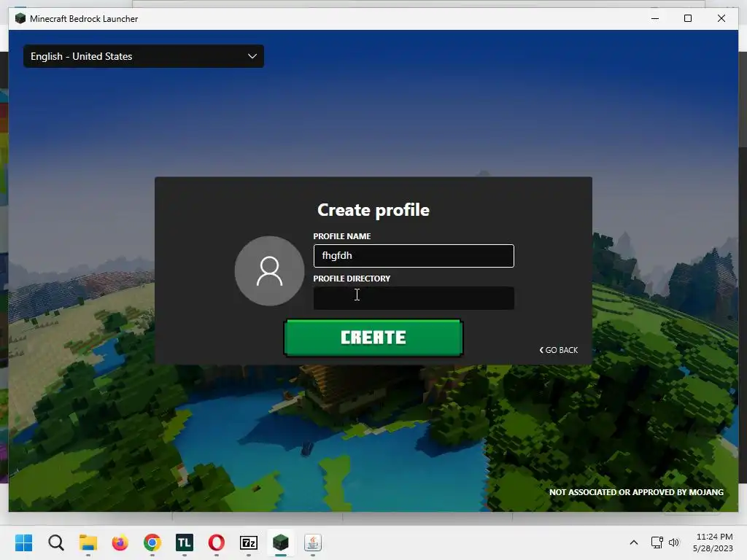This screenshot has height=560, width=747.
Task: Click the profile avatar placeholder icon
Action: [270, 271]
